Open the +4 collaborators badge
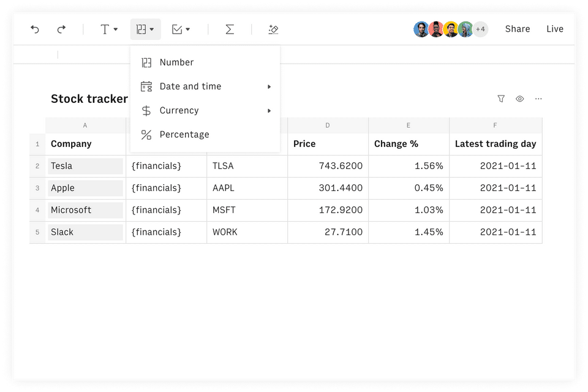The image size is (588, 392). (480, 29)
